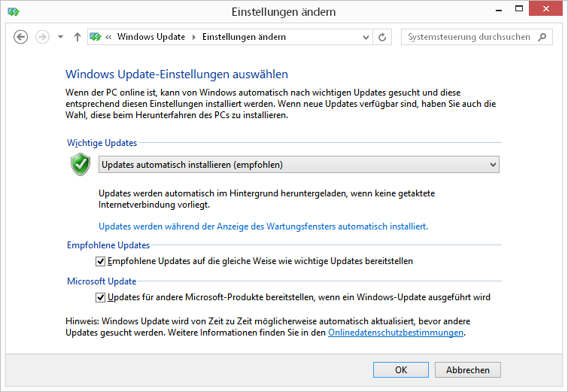Select Windows Update breadcrumb item

click(150, 37)
